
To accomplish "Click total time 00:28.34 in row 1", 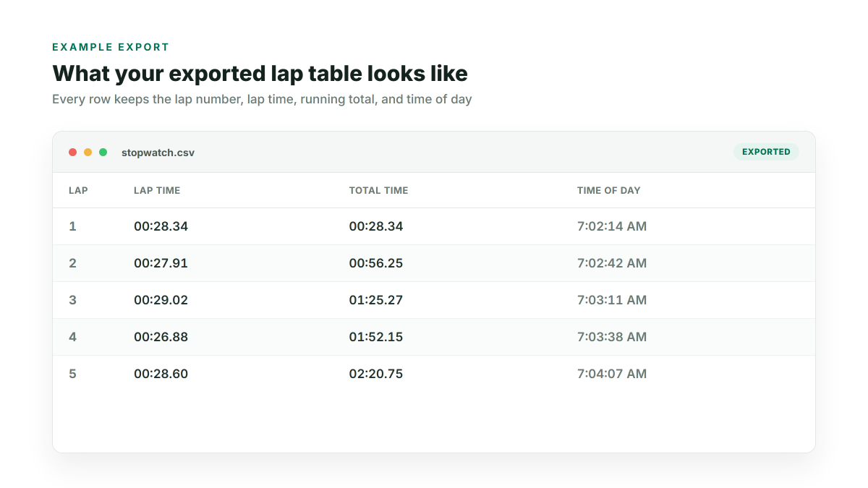I will 376,226.
